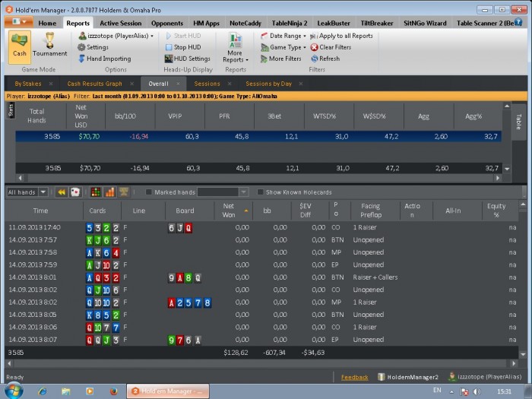Click volume speaker tray icon
This screenshot has width=532, height=399.
click(x=477, y=392)
